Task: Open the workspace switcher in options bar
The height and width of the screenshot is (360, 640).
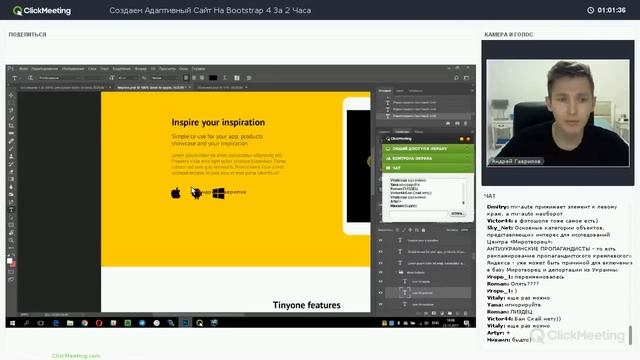Action: [x=467, y=78]
